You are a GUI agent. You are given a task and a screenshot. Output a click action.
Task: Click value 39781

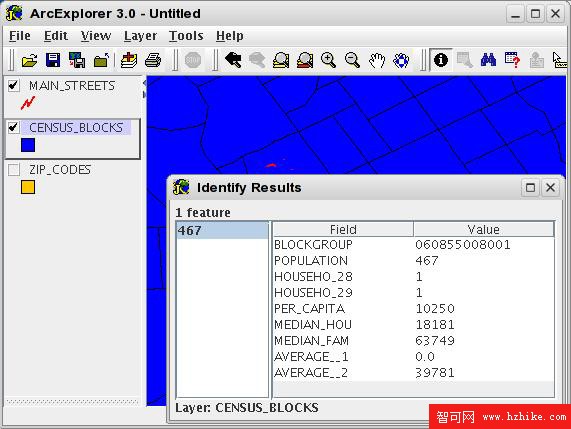coord(435,373)
